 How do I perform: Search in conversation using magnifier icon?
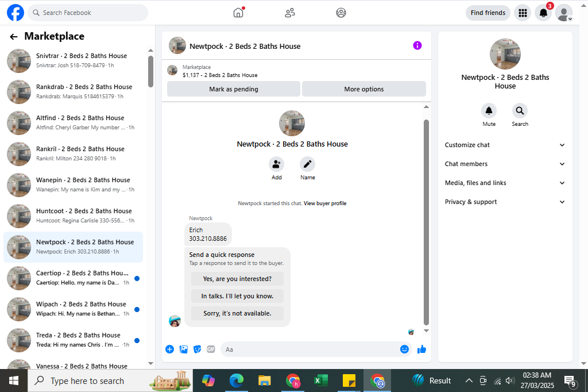(520, 110)
